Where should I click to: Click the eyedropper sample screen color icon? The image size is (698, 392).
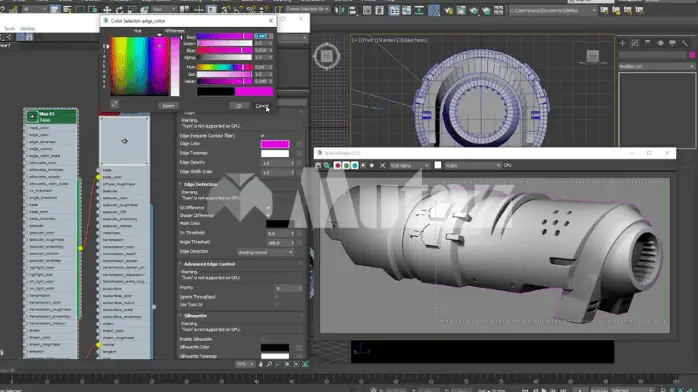point(114,104)
